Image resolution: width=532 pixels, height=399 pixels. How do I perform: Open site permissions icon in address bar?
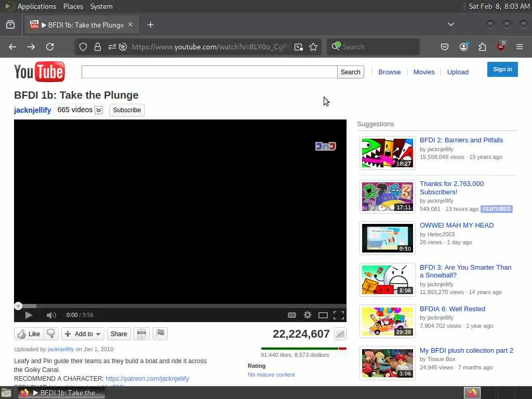pyautogui.click(x=112, y=47)
